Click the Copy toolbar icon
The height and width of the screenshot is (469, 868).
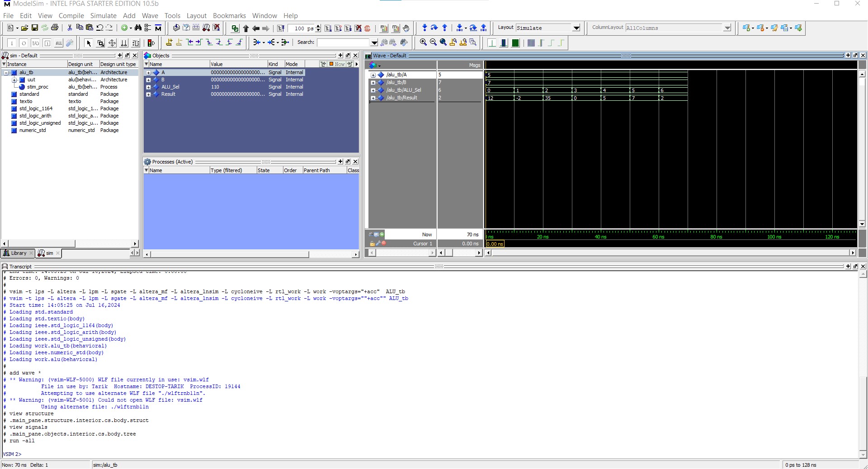coord(80,28)
